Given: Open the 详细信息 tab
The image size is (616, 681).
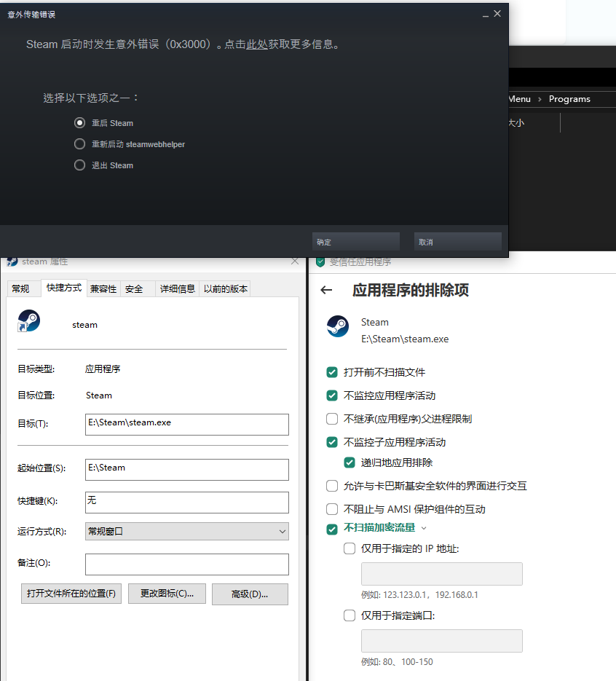Looking at the screenshot, I should [x=177, y=289].
